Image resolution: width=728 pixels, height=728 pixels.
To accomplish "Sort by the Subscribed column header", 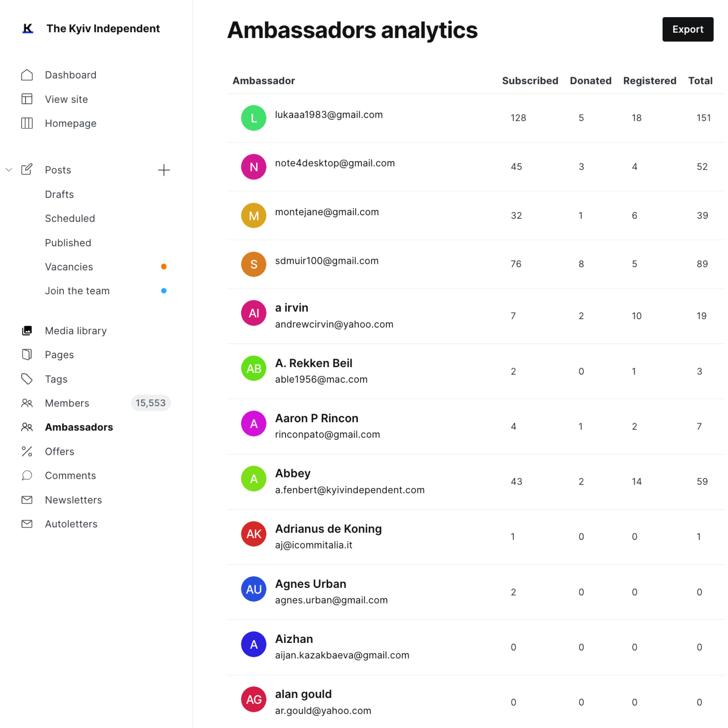I will (530, 81).
